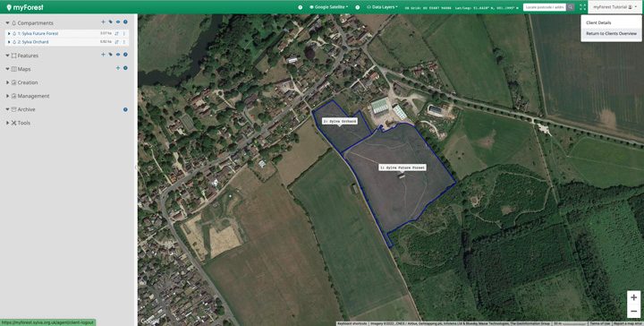Open options menu for Sylva Future Forest
The height and width of the screenshot is (326, 644).
pos(124,33)
